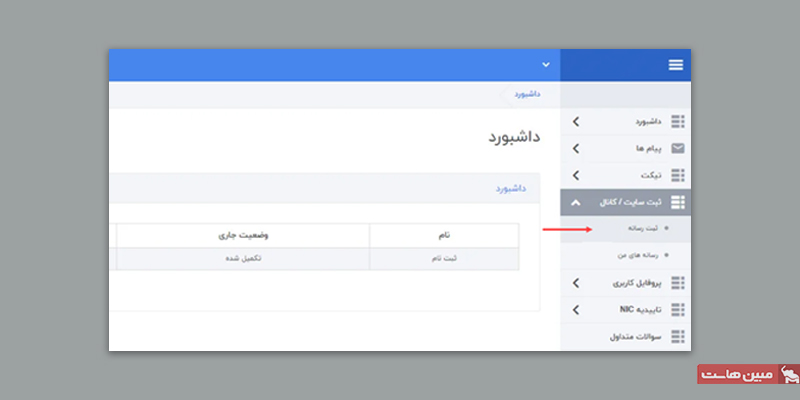Image resolution: width=800 pixels, height=400 pixels.
Task: Open the تاییدیه NIC menu label
Action: (x=641, y=310)
